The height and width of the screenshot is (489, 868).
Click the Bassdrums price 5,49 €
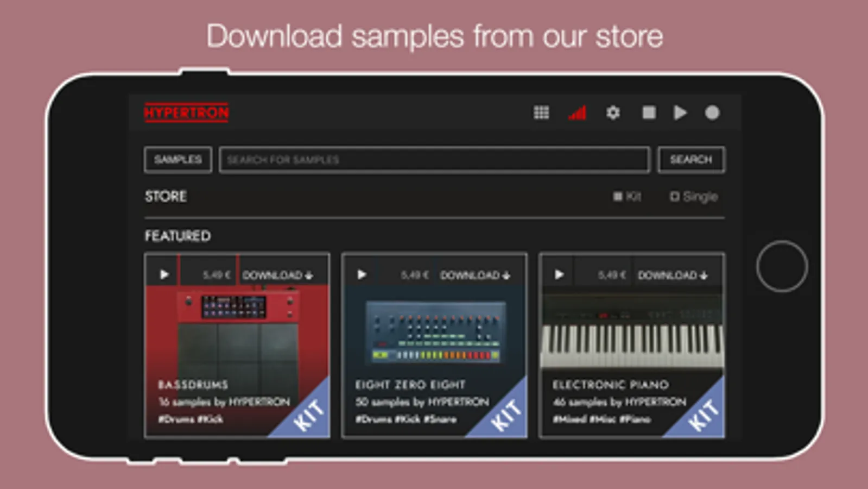point(217,275)
